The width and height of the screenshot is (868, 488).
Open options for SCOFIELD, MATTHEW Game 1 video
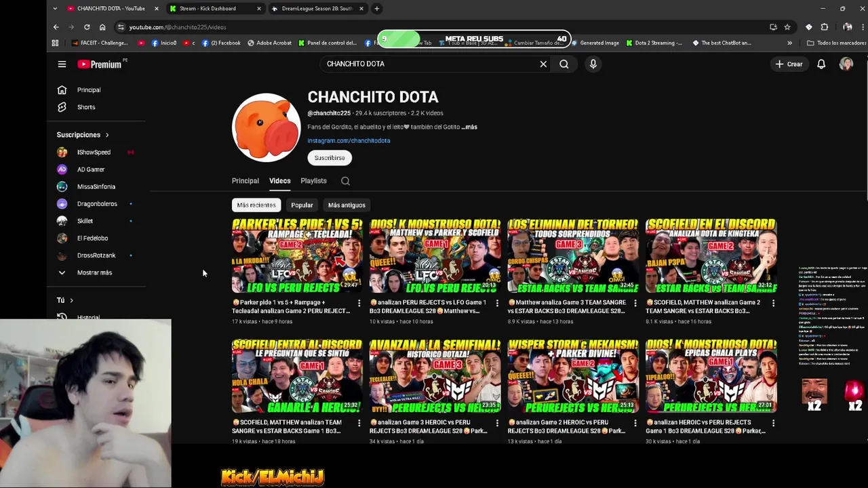(359, 423)
